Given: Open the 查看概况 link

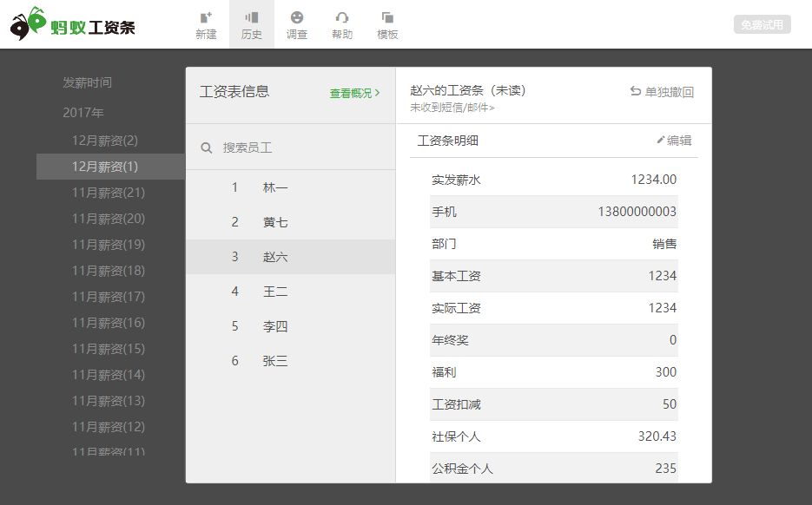Looking at the screenshot, I should pos(354,93).
